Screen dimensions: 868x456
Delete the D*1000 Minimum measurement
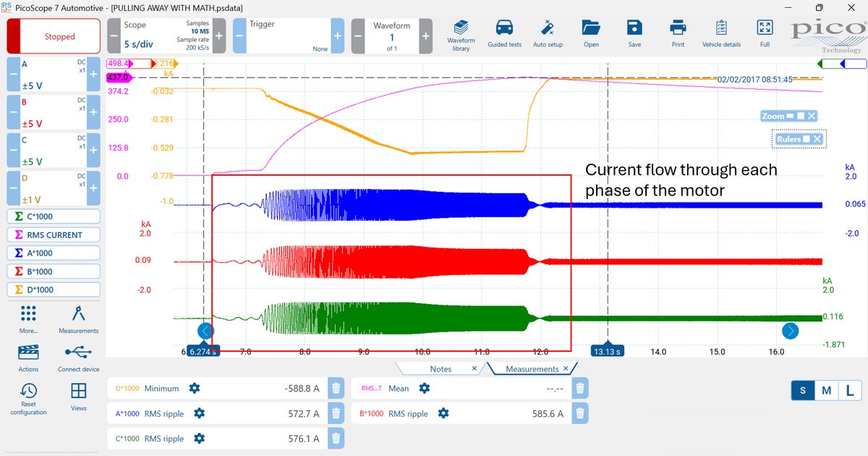pyautogui.click(x=336, y=388)
